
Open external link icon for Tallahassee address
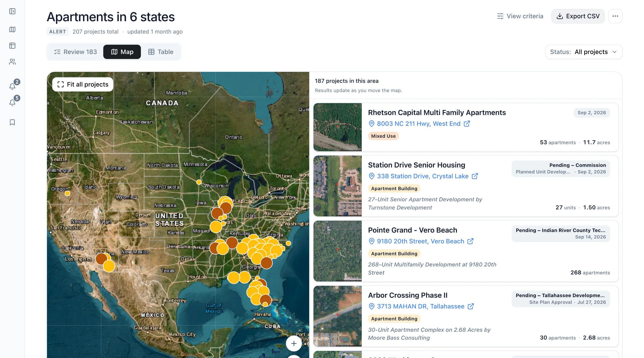pyautogui.click(x=471, y=306)
